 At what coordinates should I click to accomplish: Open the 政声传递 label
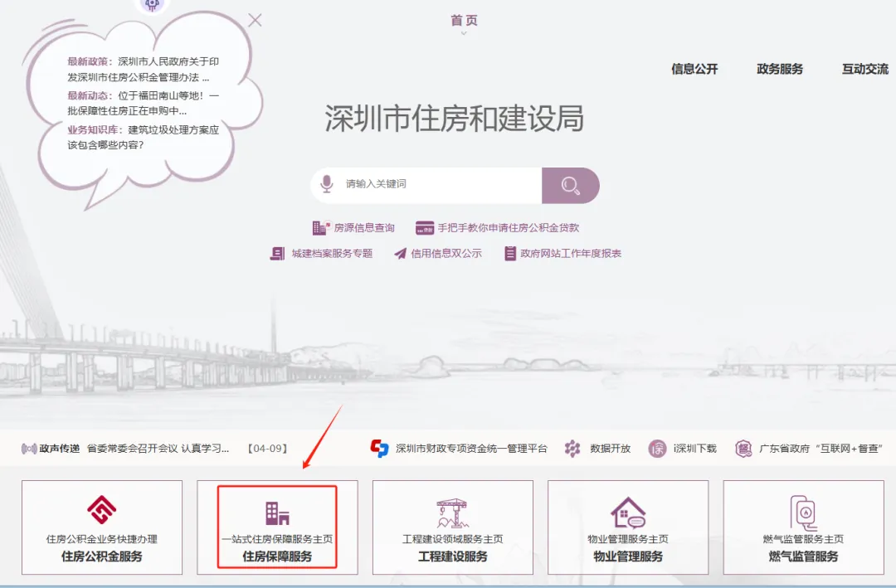coord(60,449)
